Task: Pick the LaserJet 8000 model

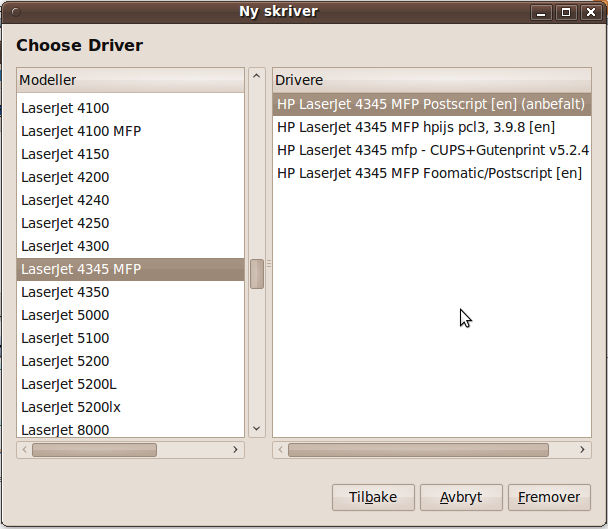Action: [65, 430]
